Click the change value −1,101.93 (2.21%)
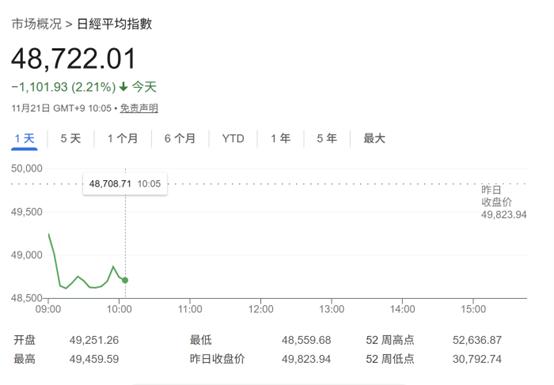The height and width of the screenshot is (385, 554). pos(64,87)
